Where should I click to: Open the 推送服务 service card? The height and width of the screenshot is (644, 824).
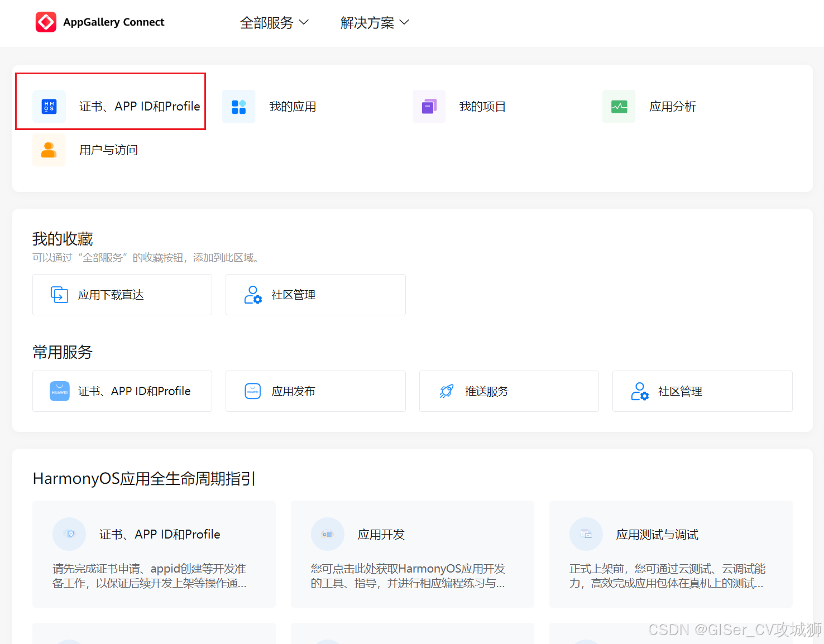tap(509, 391)
